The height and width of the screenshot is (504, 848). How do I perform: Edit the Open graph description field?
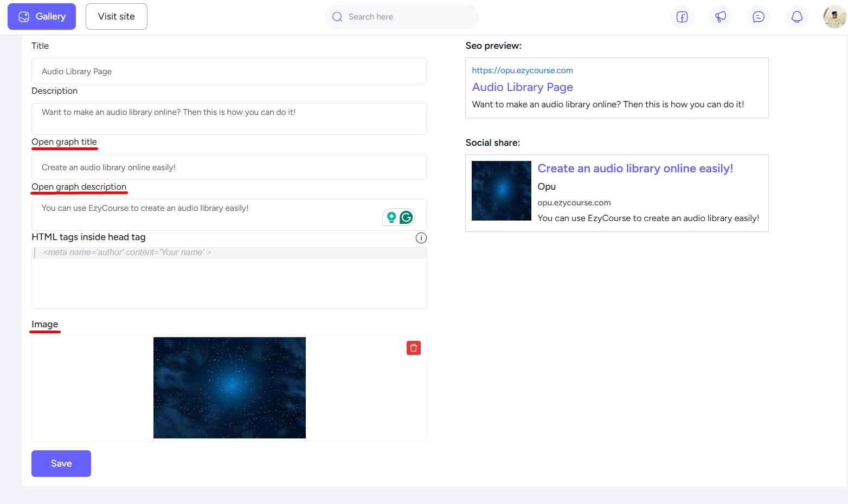tap(229, 215)
